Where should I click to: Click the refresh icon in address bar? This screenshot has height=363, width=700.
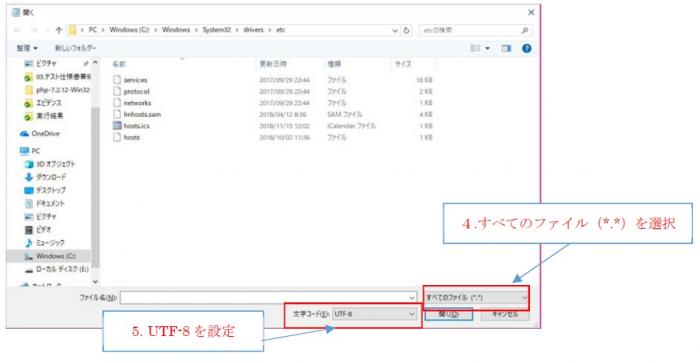pos(406,30)
